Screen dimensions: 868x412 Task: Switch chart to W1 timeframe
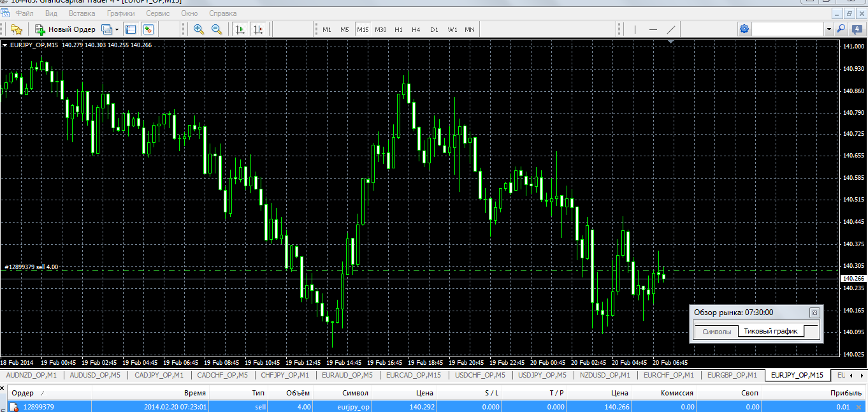click(x=452, y=29)
